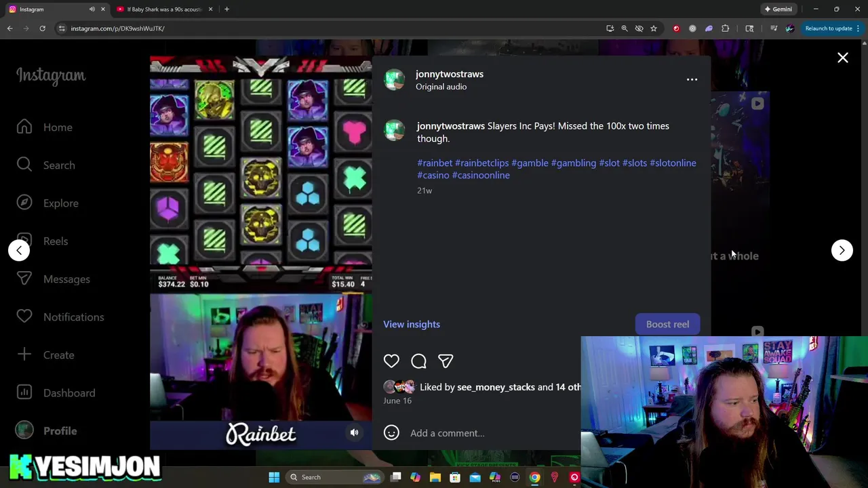
Task: Open the #gambling hashtag
Action: pyautogui.click(x=574, y=163)
